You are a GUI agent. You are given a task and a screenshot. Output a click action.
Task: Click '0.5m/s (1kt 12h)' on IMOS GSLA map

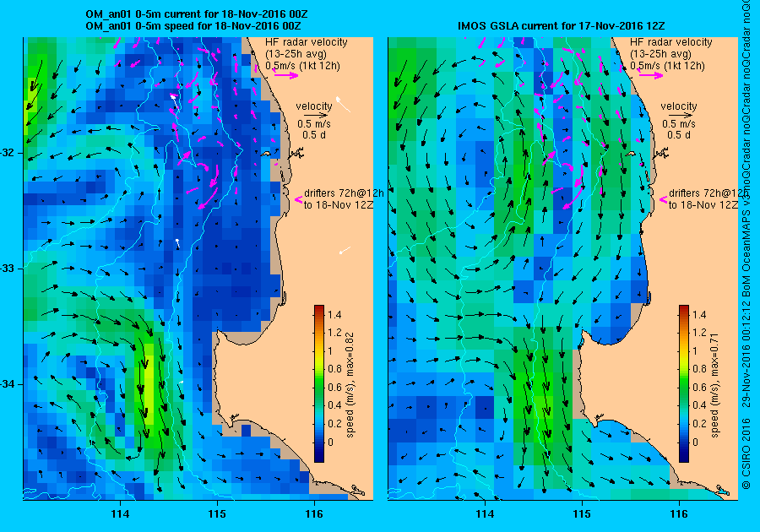(667, 66)
